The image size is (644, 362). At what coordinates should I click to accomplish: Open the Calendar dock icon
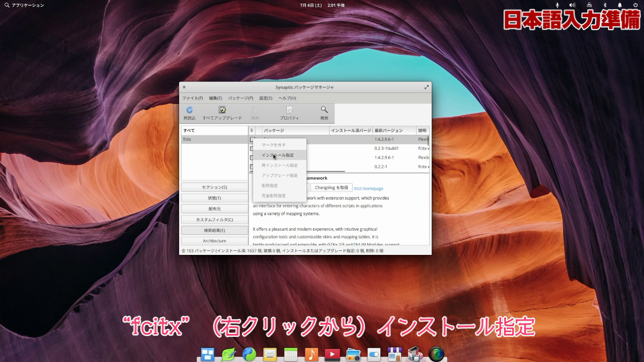[291, 354]
